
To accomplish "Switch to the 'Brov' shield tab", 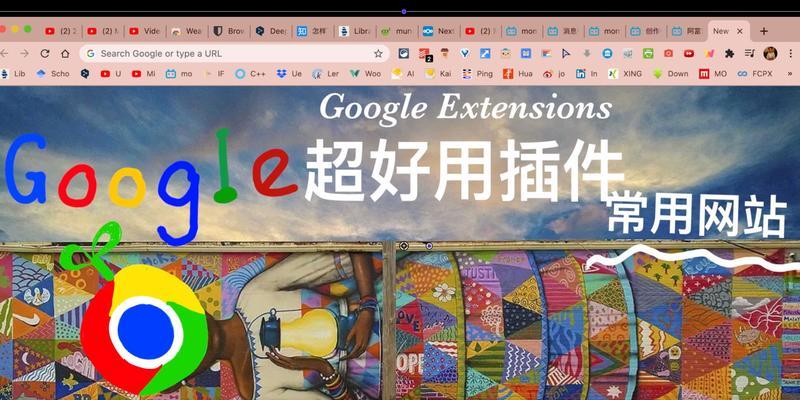I will pos(229,31).
